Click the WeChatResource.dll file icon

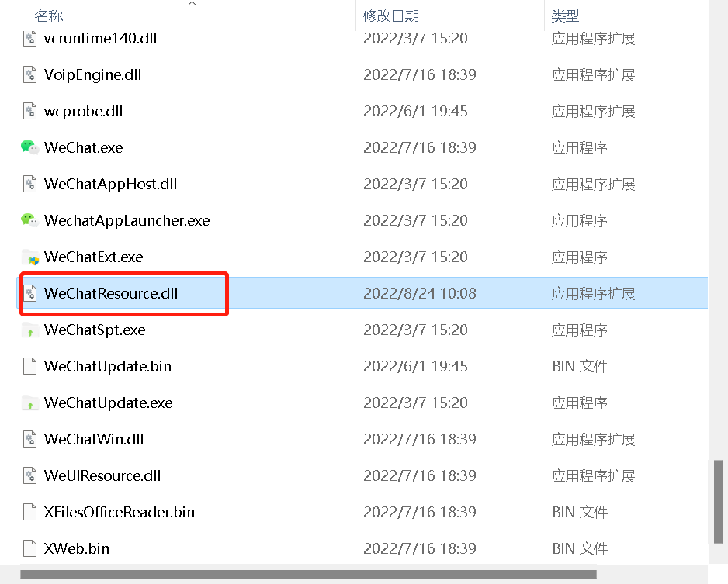tap(29, 293)
